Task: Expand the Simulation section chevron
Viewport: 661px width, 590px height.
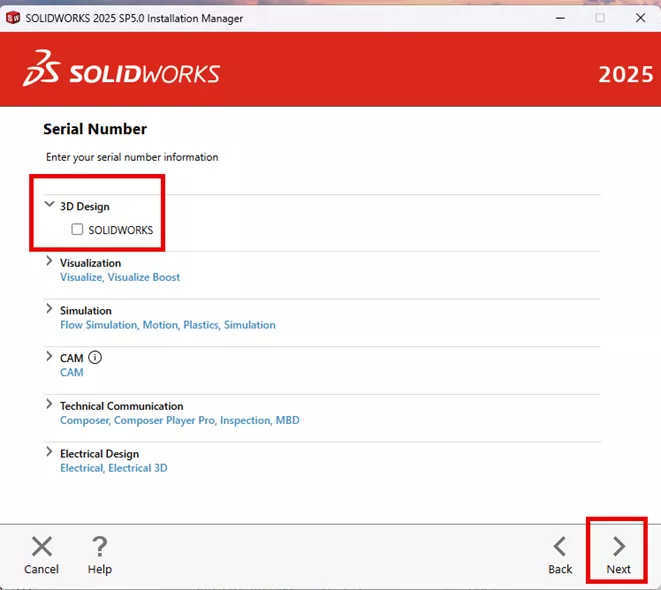Action: click(49, 308)
